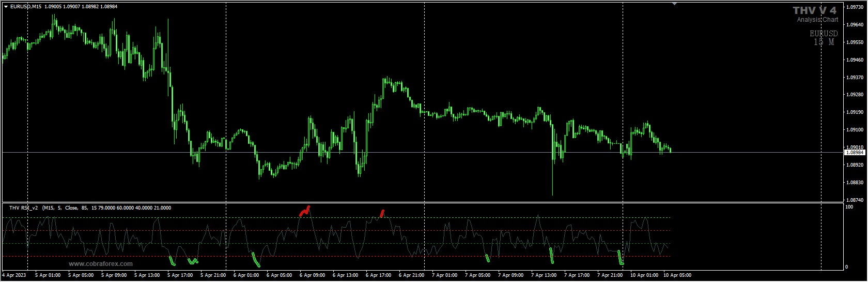The width and height of the screenshot is (868, 282).
Task: Click the www.cobraforex.com watermark link
Action: click(101, 264)
